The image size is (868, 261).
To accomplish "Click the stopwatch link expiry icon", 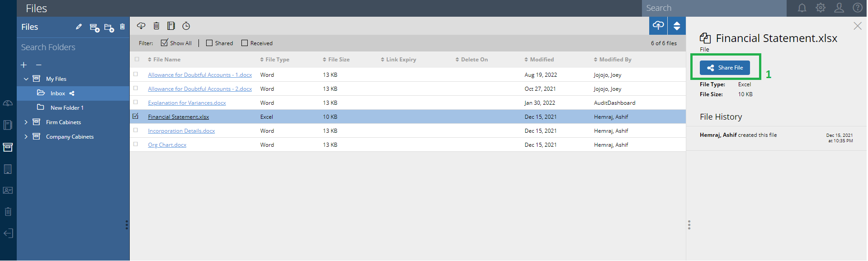I will click(186, 26).
